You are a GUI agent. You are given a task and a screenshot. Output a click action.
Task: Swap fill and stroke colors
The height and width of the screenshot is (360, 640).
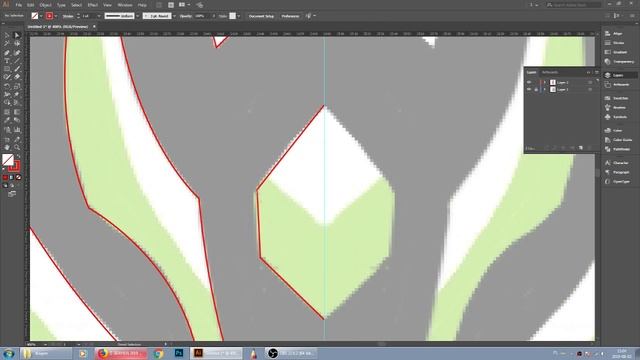(18, 156)
